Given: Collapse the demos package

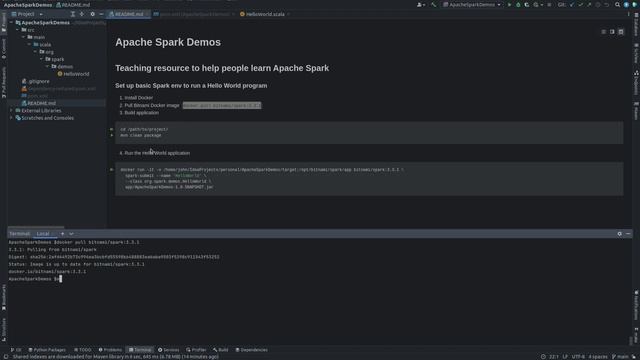Looking at the screenshot, I should click(x=47, y=67).
